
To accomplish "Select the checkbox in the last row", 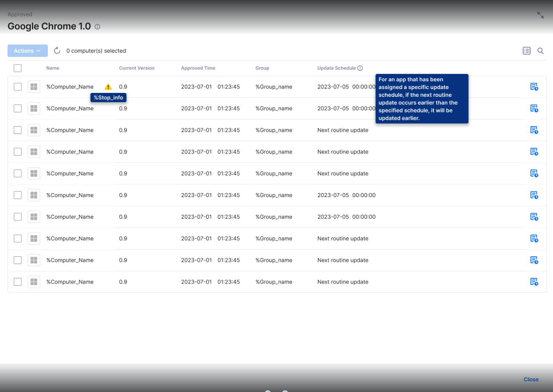I will point(18,282).
